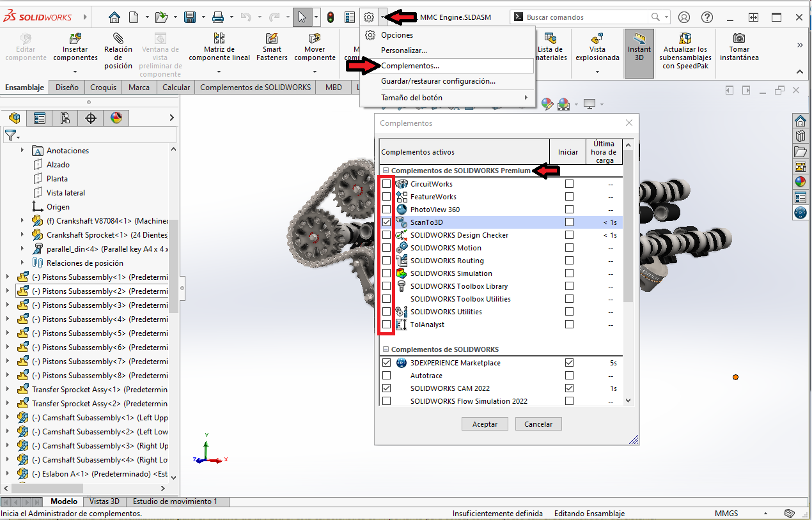Close the Complementos dialog

(629, 123)
